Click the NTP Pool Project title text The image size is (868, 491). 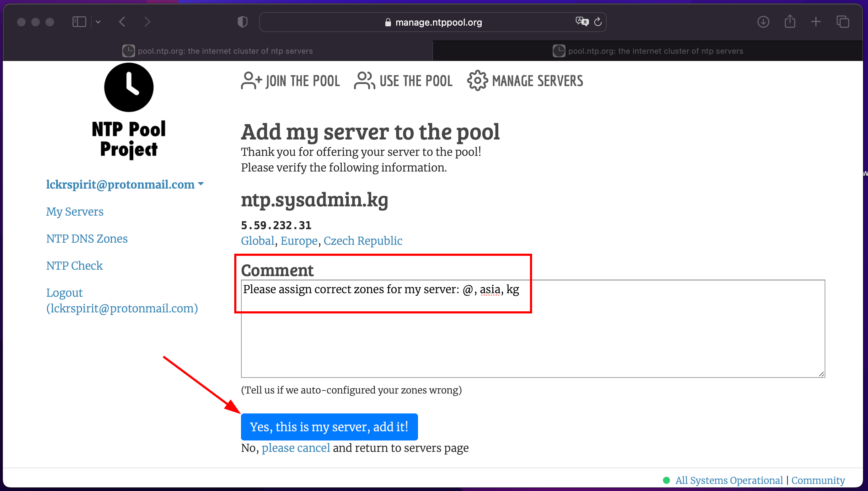(x=129, y=139)
